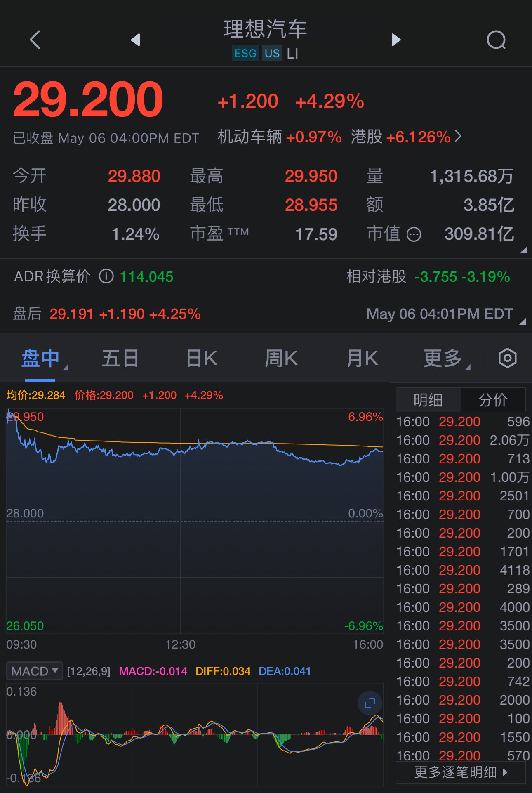Open ADR conversion price info icon
This screenshot has width=532, height=793.
click(106, 276)
